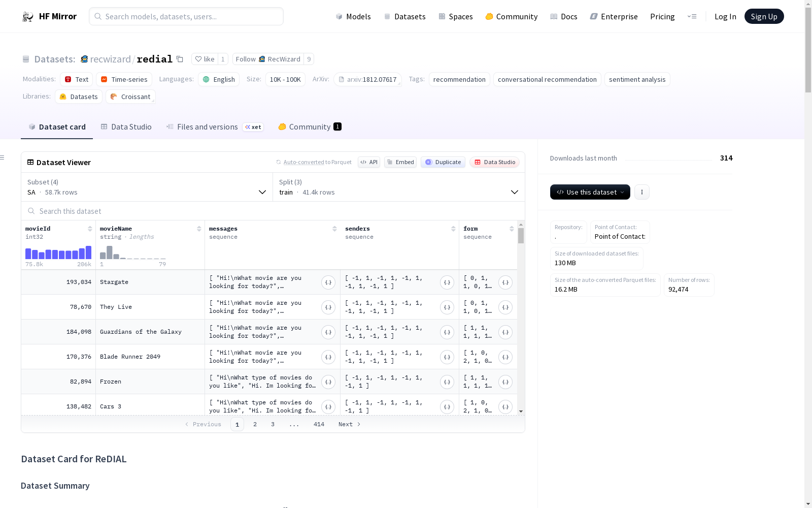Expand the Use this dataset menu
This screenshot has width=812, height=508.
(590, 192)
